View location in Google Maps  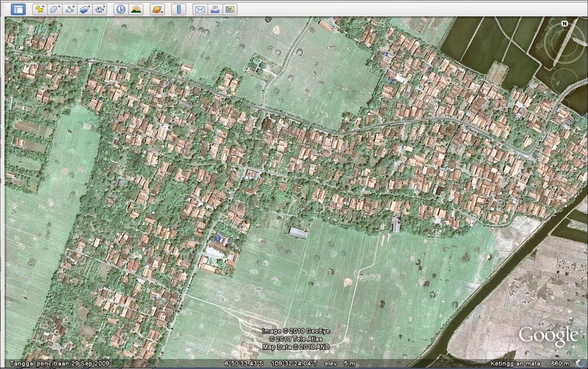point(230,9)
